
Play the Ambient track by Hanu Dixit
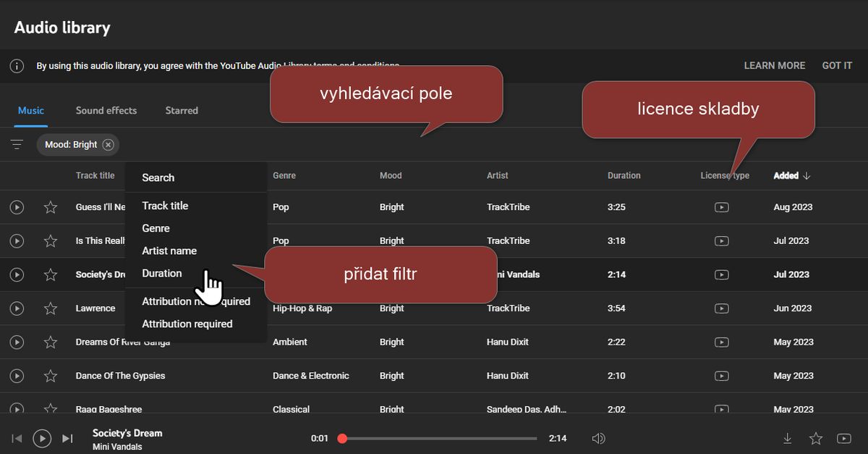[x=17, y=342]
